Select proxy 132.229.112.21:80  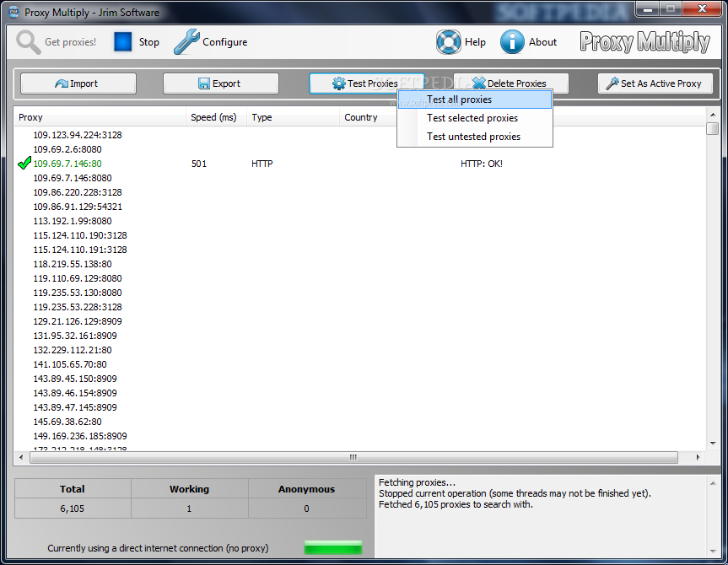(x=73, y=350)
